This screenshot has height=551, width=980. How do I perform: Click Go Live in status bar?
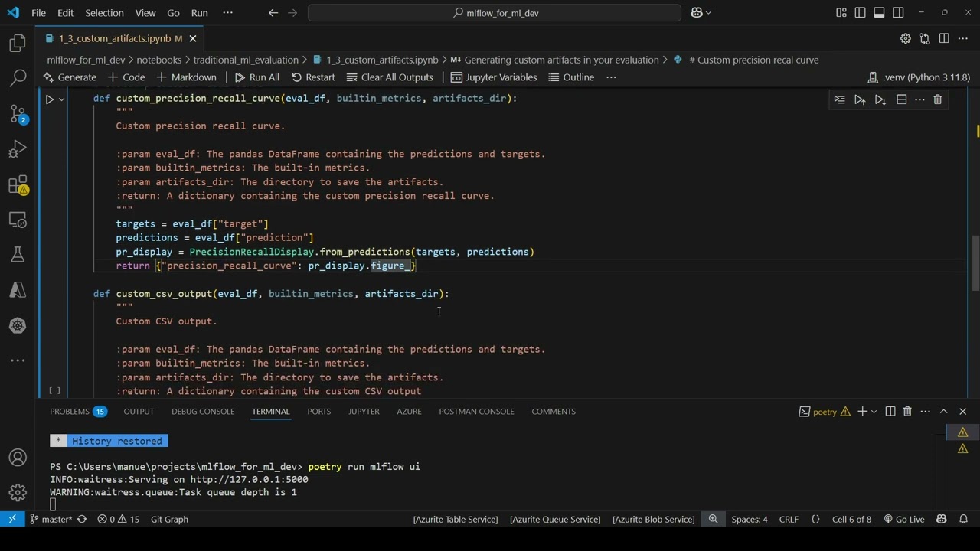(904, 519)
